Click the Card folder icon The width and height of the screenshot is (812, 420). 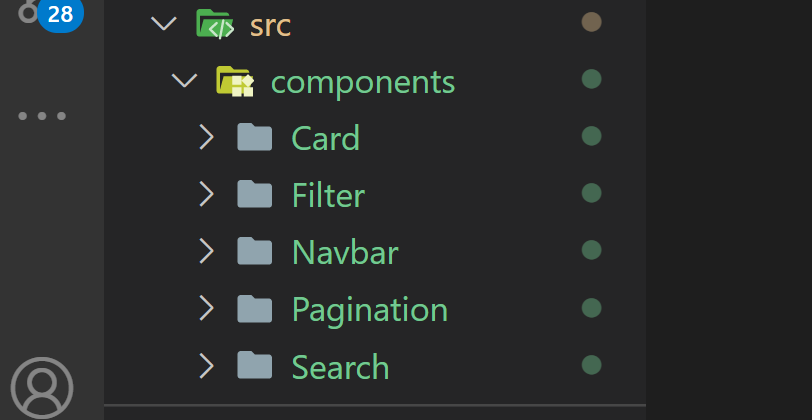[254, 137]
